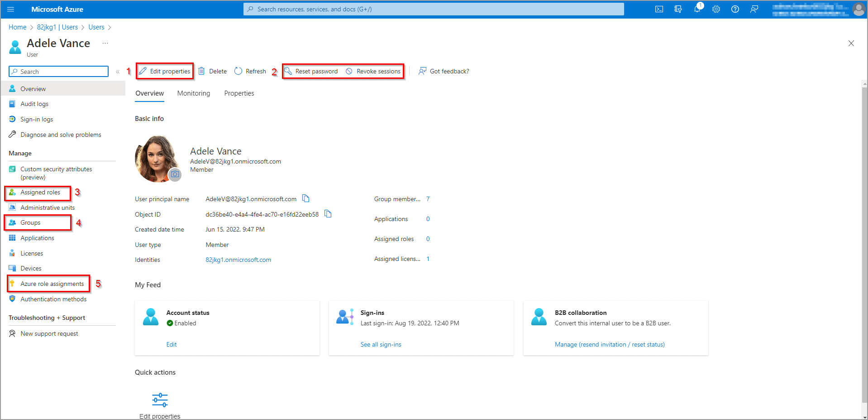Go to Home breadcrumb

[x=18, y=27]
